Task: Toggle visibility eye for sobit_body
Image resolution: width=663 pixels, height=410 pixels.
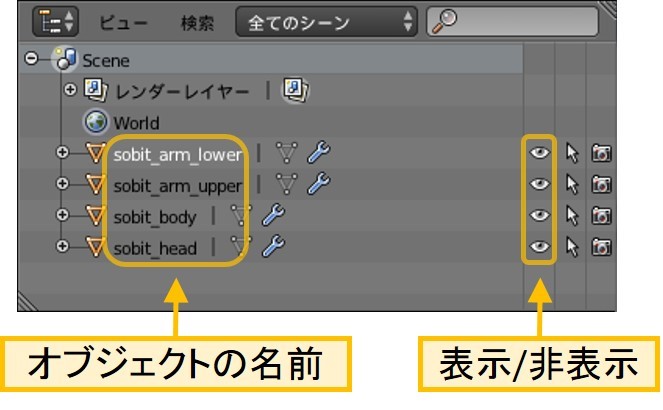Action: tap(540, 215)
